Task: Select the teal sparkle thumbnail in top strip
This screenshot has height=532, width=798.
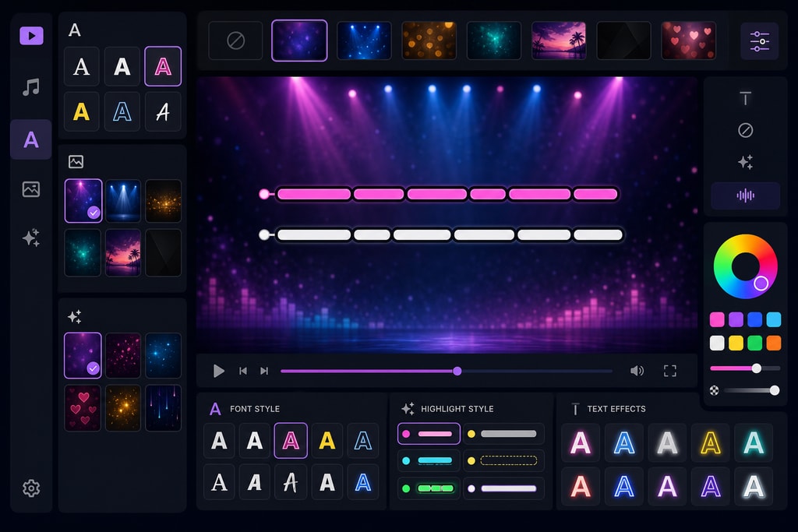Action: tap(493, 41)
